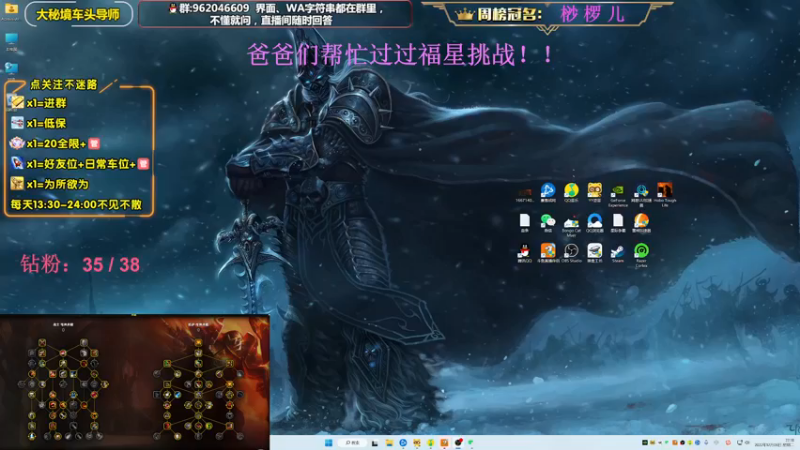800x450 pixels.
Task: Select the white document file right of QQ Browser
Action: pyautogui.click(x=618, y=223)
